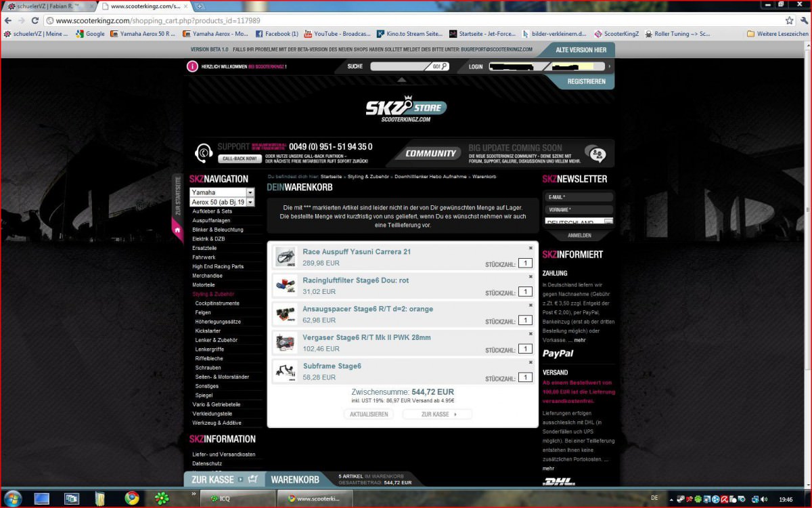Focus the newsletter E-Mail field

click(579, 197)
